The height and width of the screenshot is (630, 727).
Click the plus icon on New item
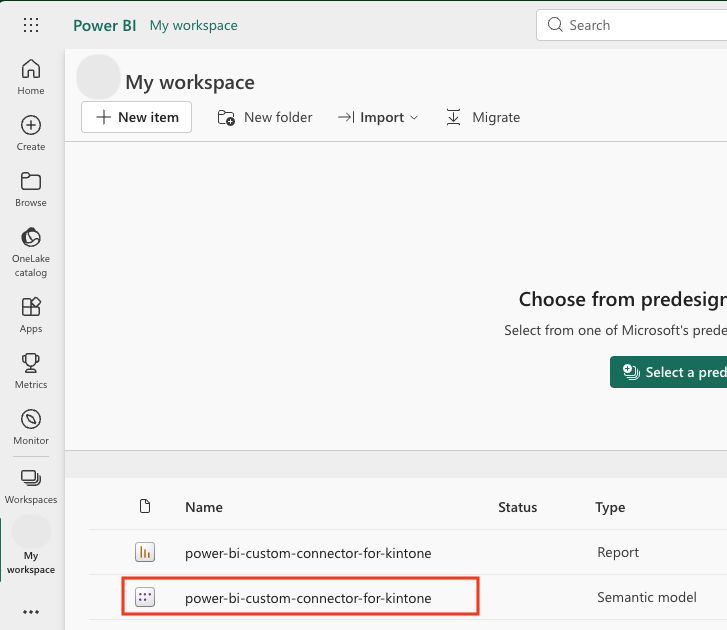point(103,117)
